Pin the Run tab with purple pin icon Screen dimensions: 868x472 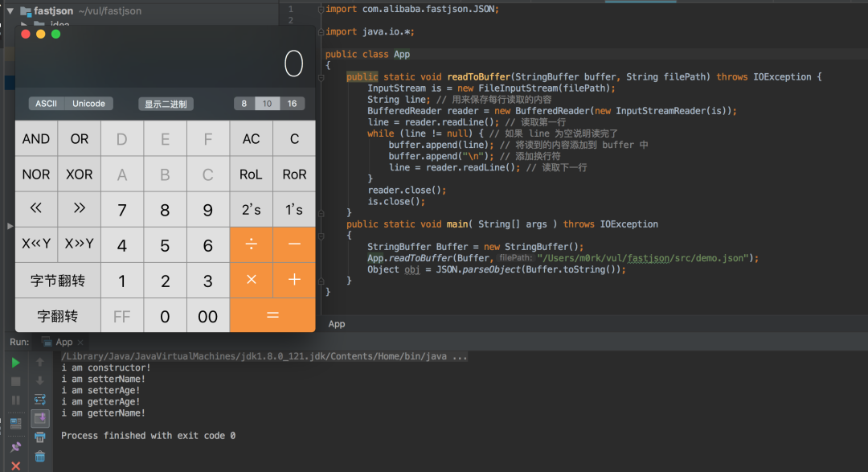[x=16, y=446]
